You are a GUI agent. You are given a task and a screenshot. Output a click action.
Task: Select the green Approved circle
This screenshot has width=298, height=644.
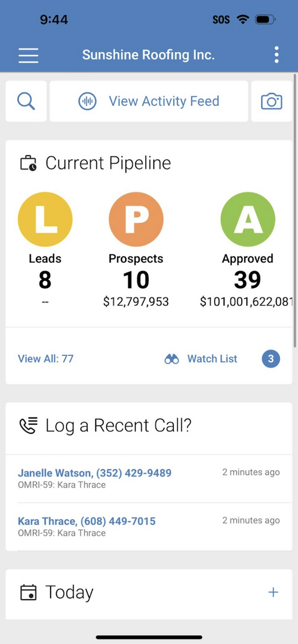point(247,219)
